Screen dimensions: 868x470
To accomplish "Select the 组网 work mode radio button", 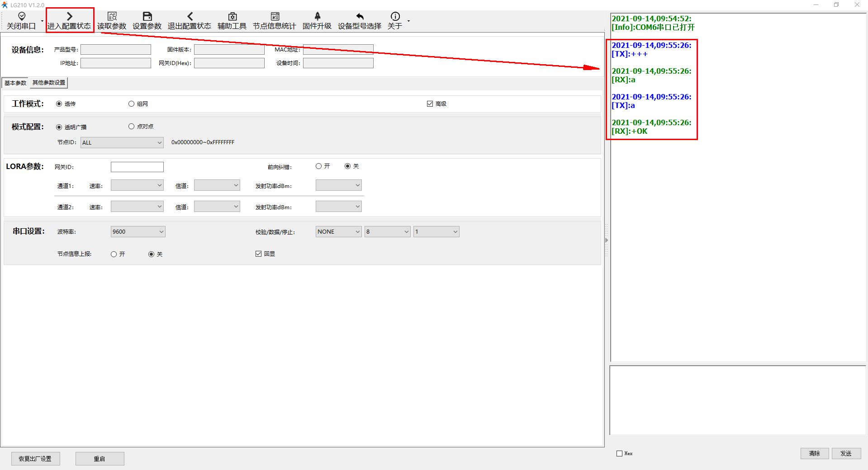I will (132, 104).
